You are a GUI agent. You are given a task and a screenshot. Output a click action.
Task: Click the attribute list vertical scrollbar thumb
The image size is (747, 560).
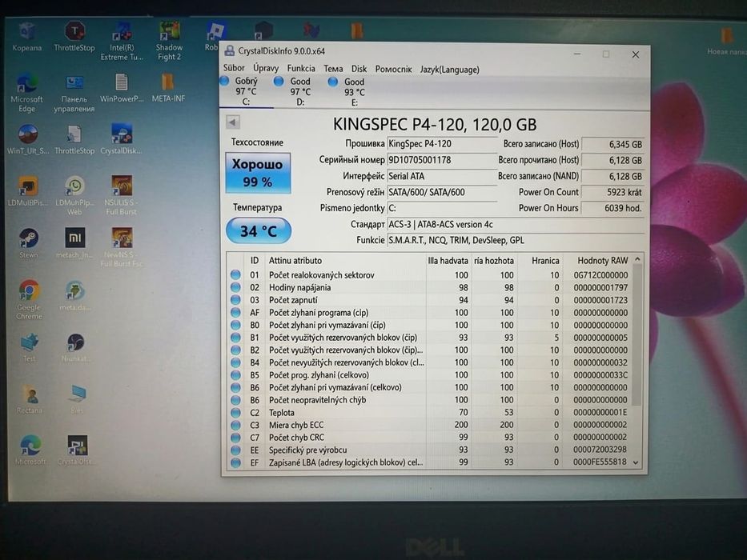637,334
